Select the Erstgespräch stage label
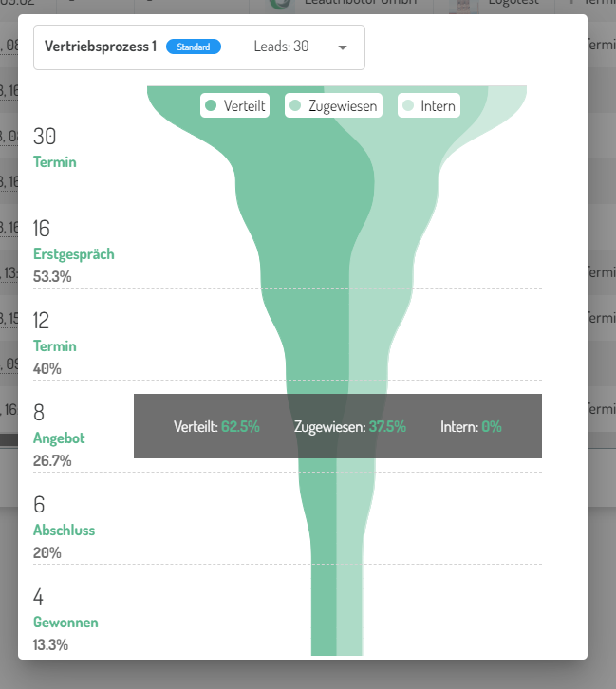The width and height of the screenshot is (616, 689). 73,254
